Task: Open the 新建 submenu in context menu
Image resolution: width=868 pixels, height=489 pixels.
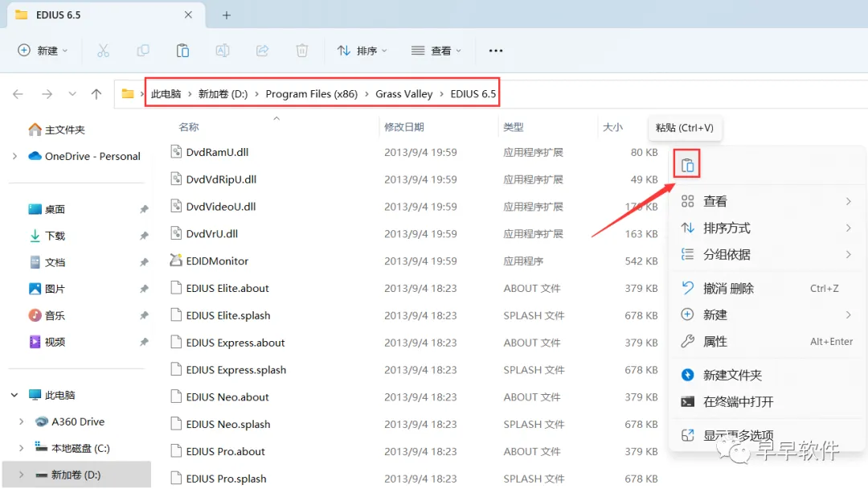Action: (x=767, y=314)
